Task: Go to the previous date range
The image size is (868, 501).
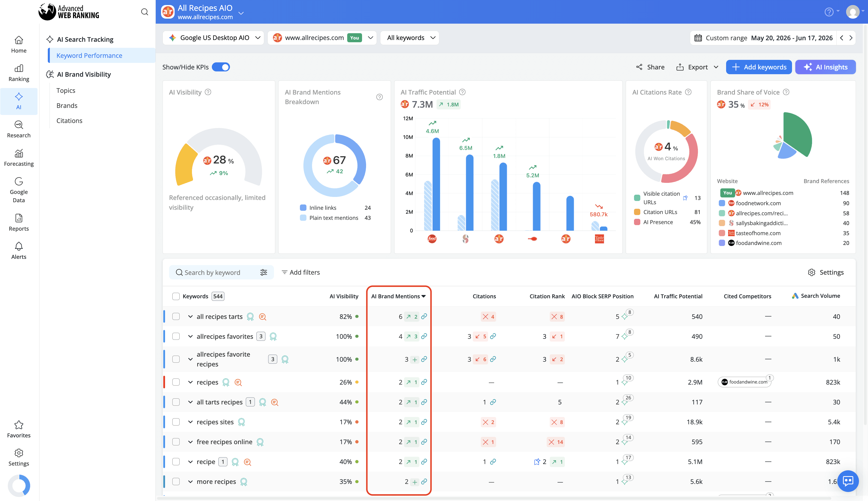Action: tap(842, 38)
